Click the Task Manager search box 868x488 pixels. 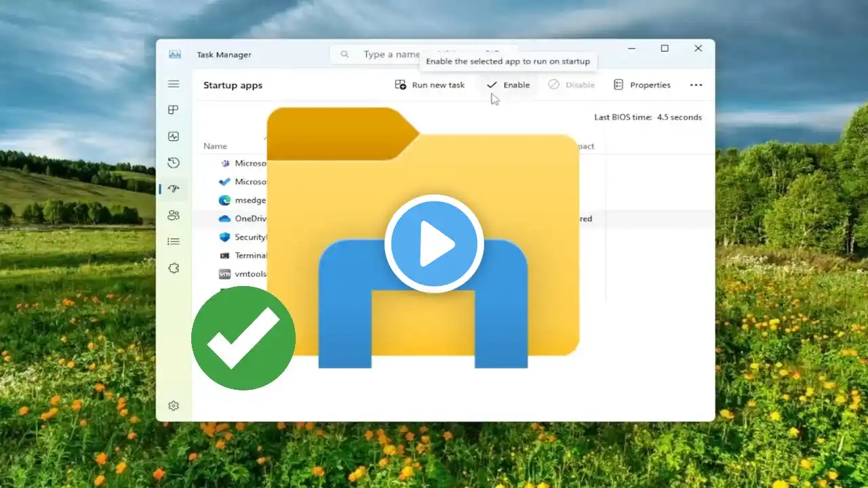(x=424, y=54)
